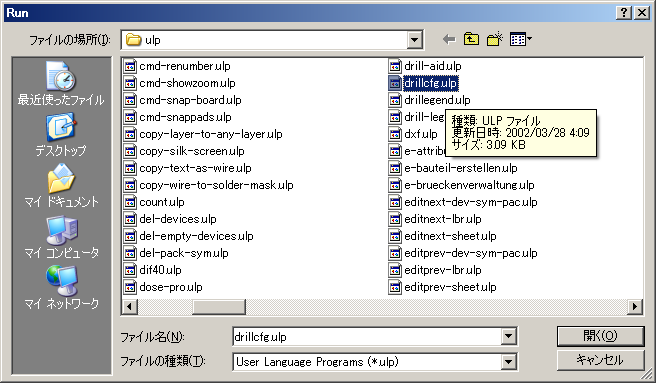656x383 pixels.
Task: Expand the ファイルの場所 folder dropdown
Action: [x=414, y=40]
